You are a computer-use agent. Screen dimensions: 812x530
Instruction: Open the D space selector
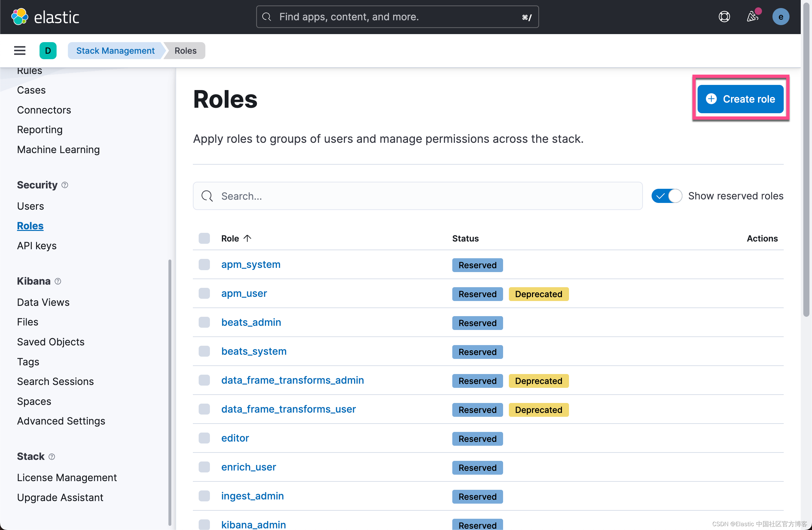[48, 50]
